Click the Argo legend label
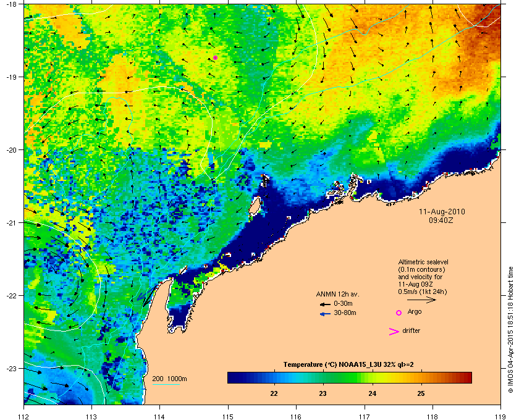 point(415,312)
